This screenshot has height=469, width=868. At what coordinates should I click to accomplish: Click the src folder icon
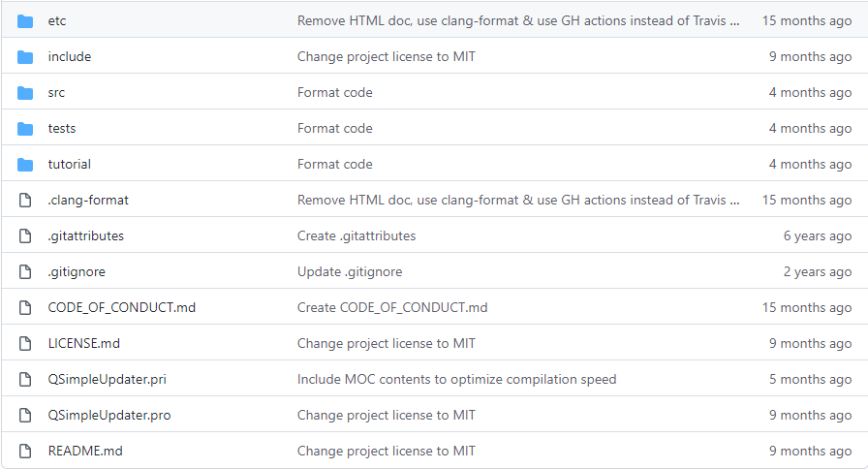point(25,92)
